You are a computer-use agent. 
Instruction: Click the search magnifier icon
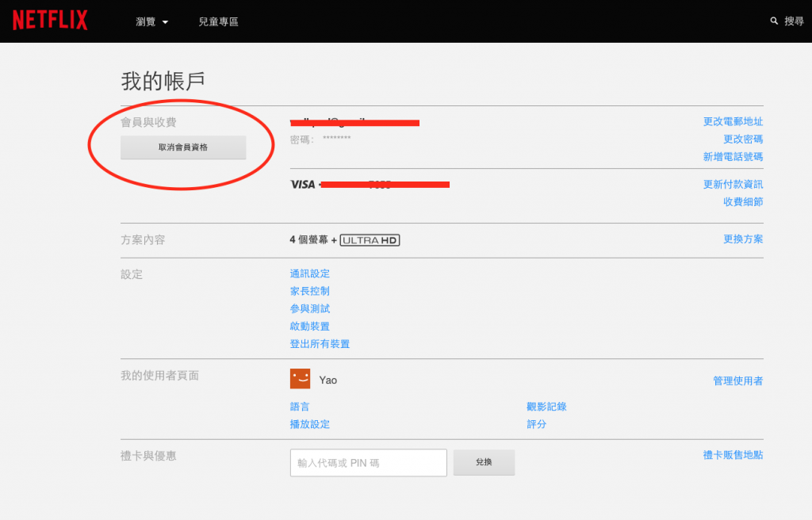(774, 21)
